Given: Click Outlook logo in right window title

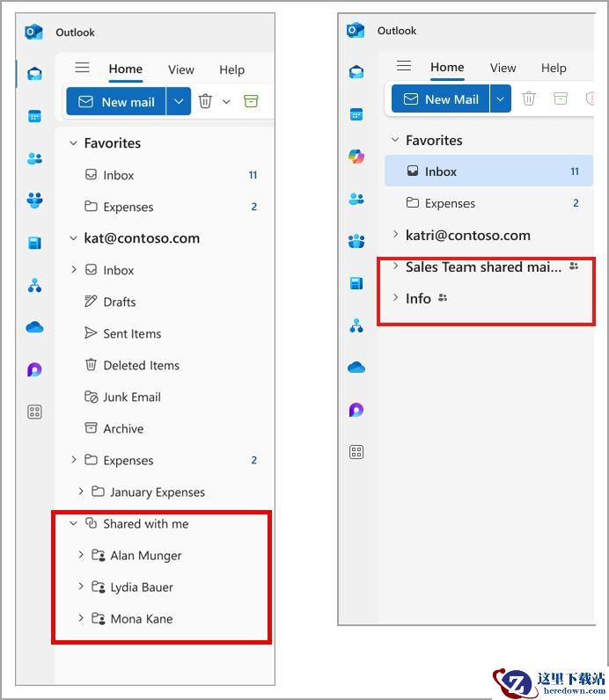Looking at the screenshot, I should 356,31.
